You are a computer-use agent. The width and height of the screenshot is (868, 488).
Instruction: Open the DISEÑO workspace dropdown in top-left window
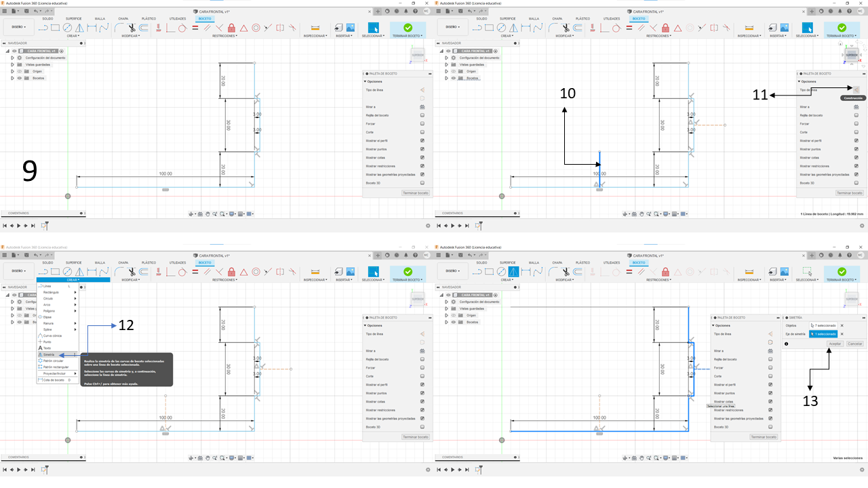[18, 27]
